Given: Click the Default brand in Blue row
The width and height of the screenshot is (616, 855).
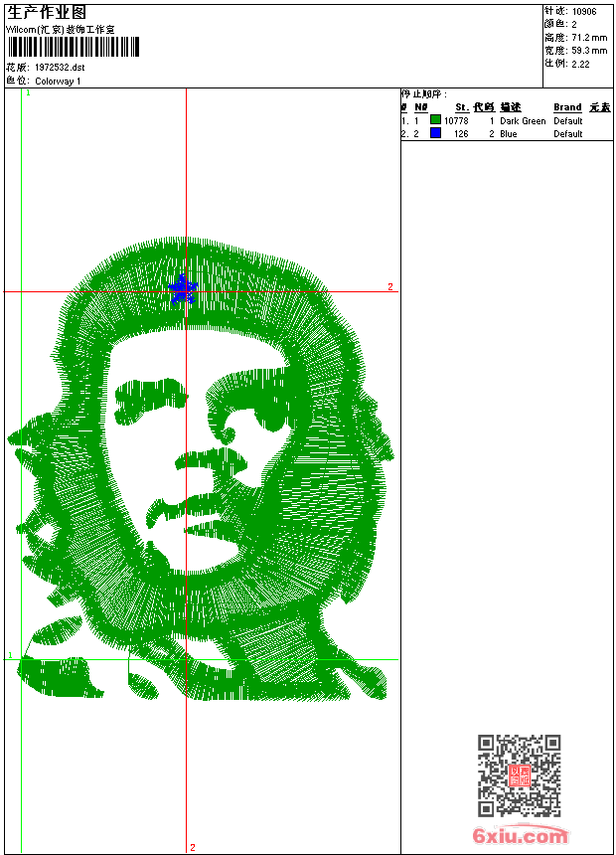Looking at the screenshot, I should pos(568,134).
